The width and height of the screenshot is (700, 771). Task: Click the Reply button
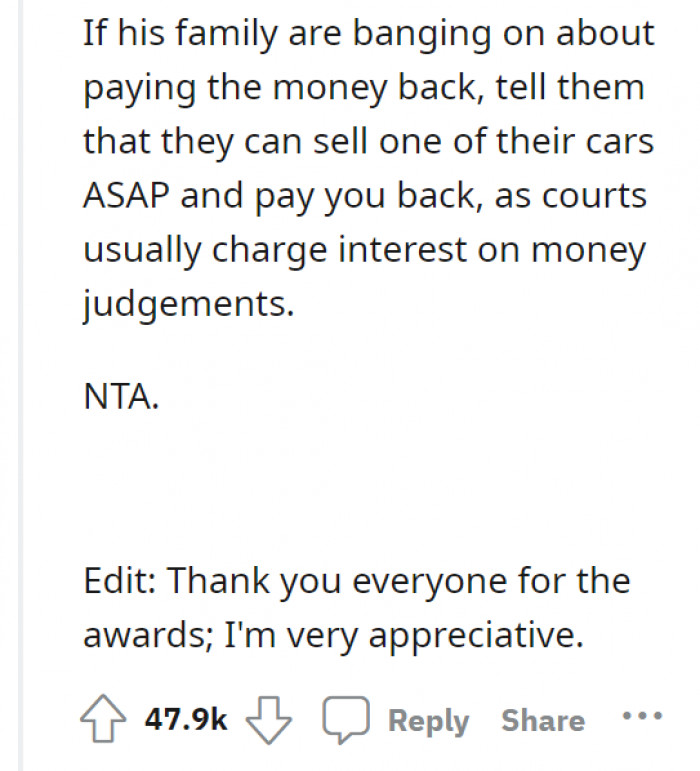(x=428, y=721)
